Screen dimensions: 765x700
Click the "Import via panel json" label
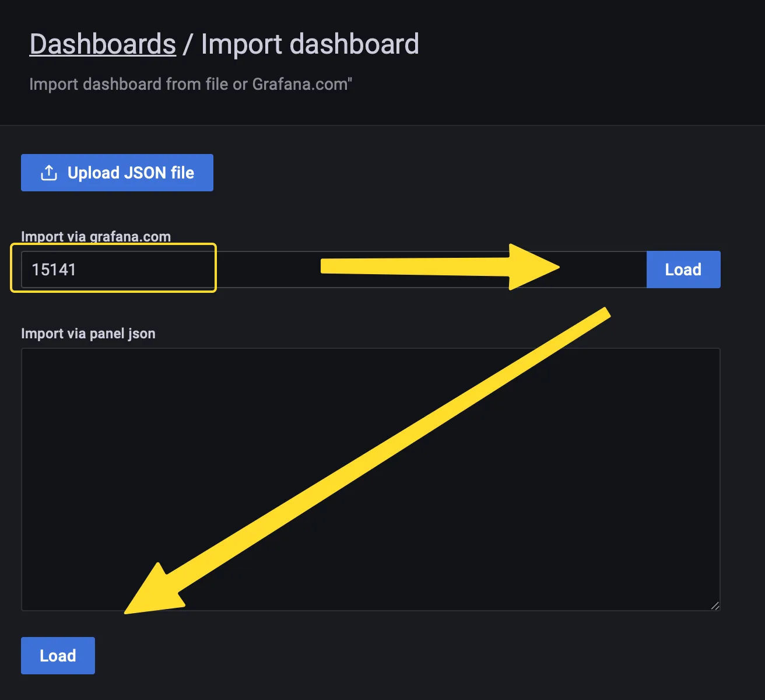(88, 334)
